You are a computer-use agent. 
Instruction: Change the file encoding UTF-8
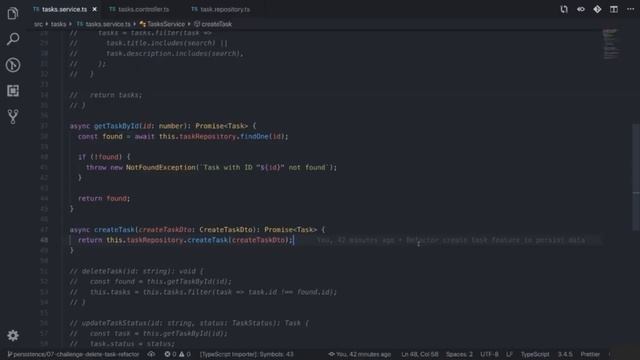[489, 354]
